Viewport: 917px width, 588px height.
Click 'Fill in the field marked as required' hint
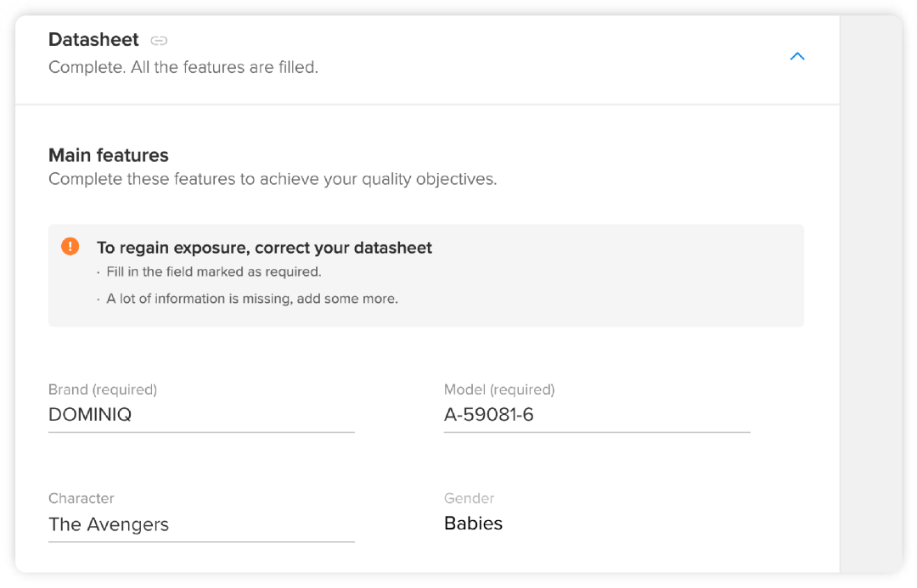coord(214,272)
